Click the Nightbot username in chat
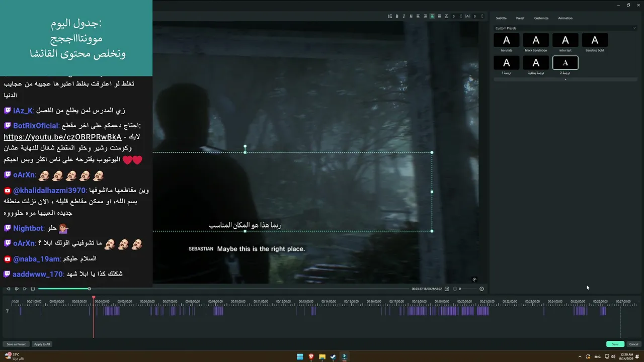 28,228
